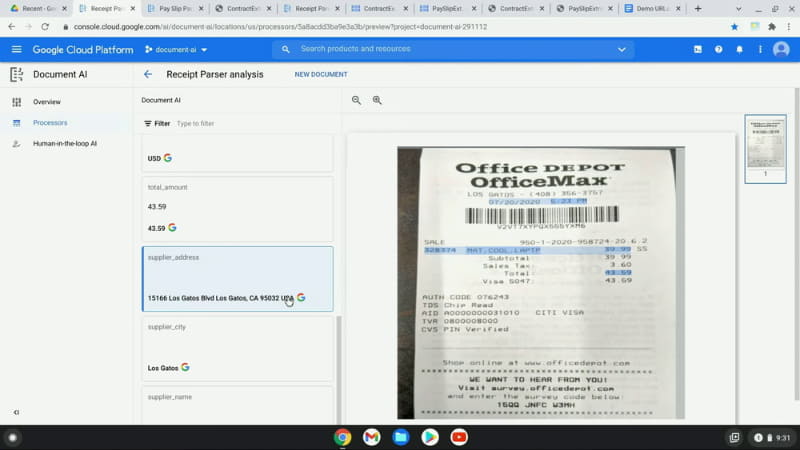This screenshot has width=800, height=450.
Task: Open the notifications bell
Action: [x=739, y=49]
